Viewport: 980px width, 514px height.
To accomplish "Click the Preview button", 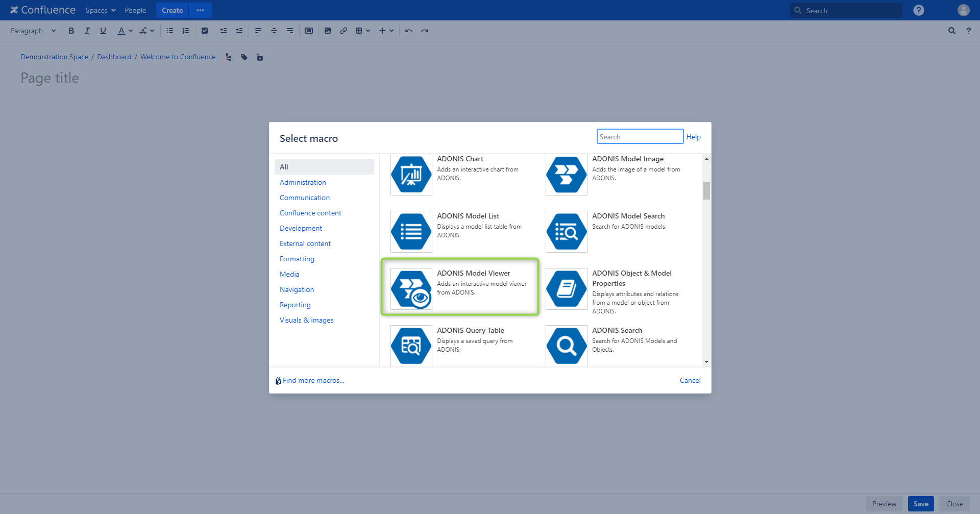I will pyautogui.click(x=884, y=504).
